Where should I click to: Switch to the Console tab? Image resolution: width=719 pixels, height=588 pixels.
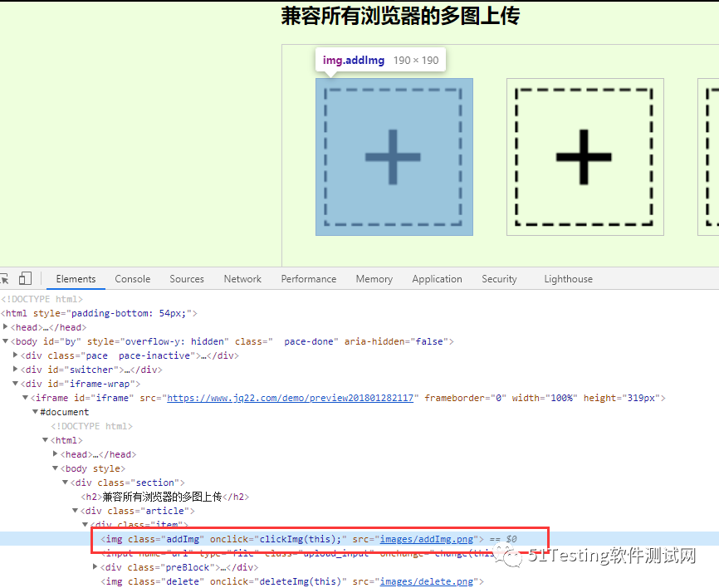[x=133, y=279]
